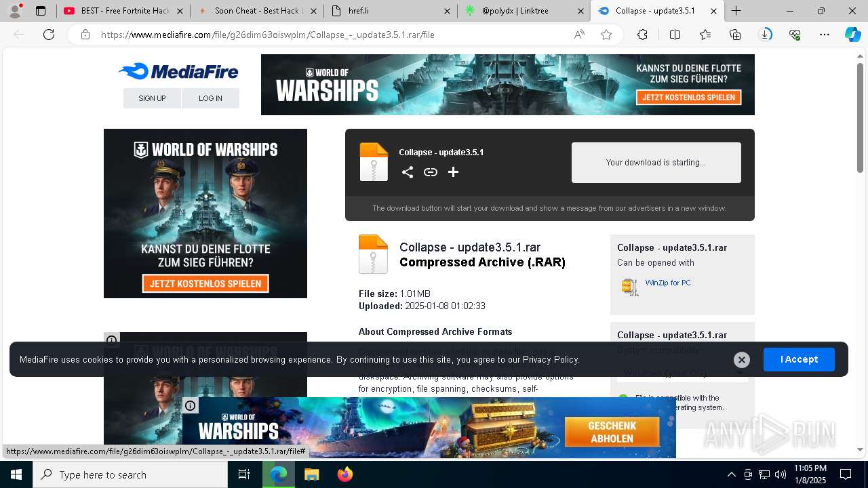This screenshot has height=488, width=868.
Task: Click the page vertical scrollbar
Action: tap(860, 119)
